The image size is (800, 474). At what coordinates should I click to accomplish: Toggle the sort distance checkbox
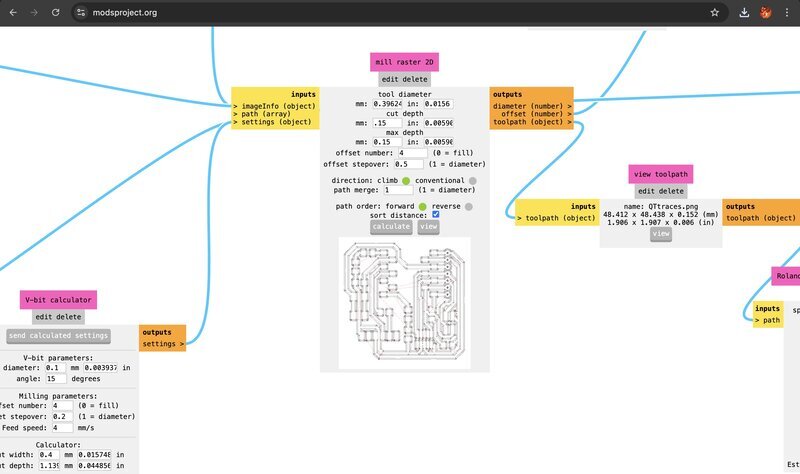(x=436, y=214)
